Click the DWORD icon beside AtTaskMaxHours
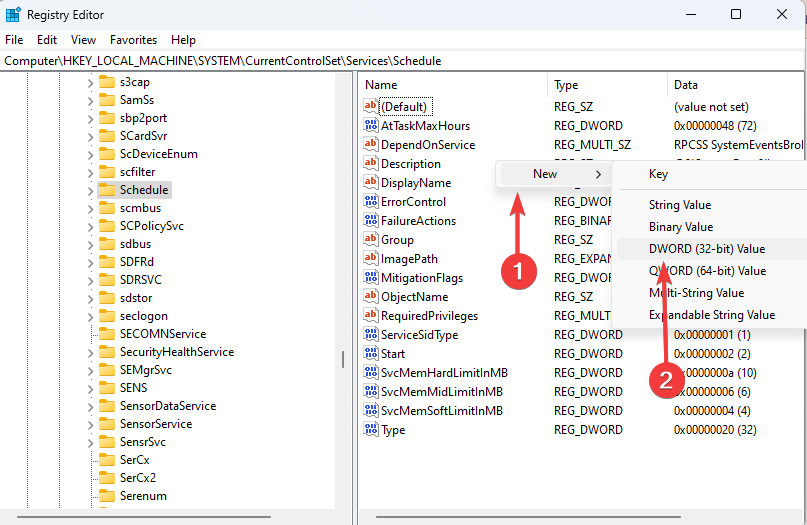The image size is (807, 525). (371, 125)
